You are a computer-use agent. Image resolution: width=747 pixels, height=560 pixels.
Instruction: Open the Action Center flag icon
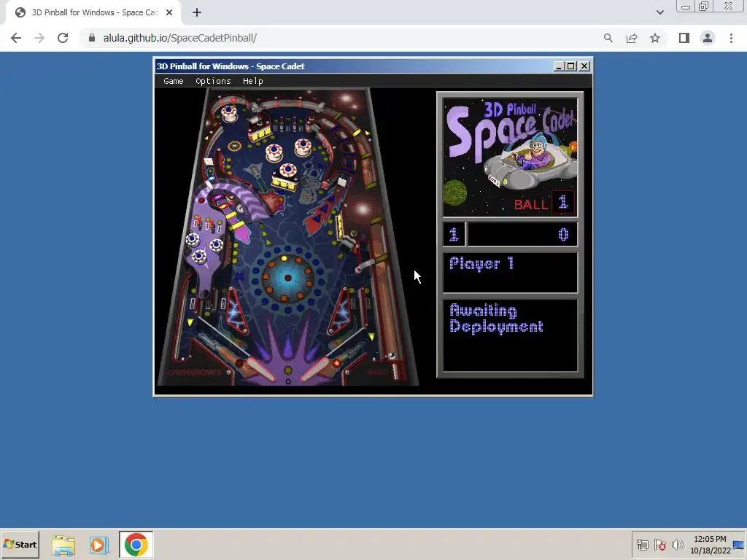point(659,544)
